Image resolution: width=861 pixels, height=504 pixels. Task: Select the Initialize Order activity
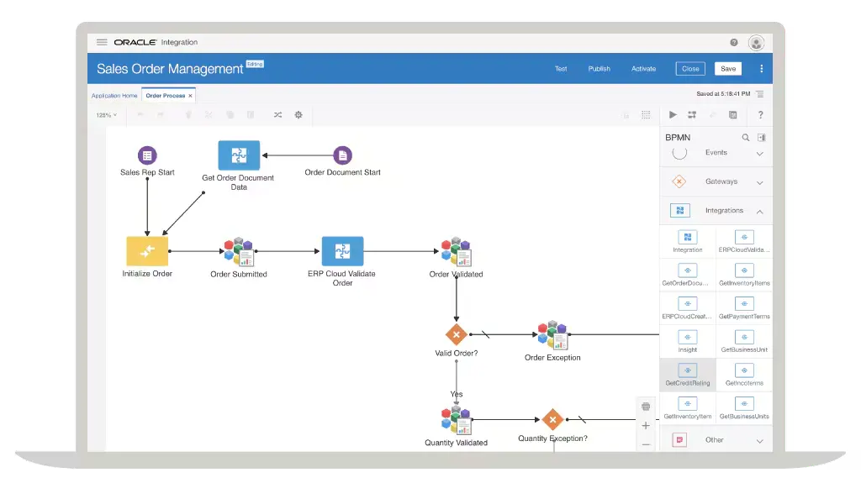coord(147,251)
